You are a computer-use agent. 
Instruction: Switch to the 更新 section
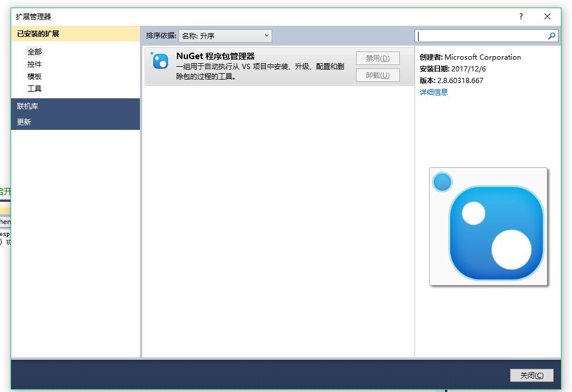click(76, 122)
